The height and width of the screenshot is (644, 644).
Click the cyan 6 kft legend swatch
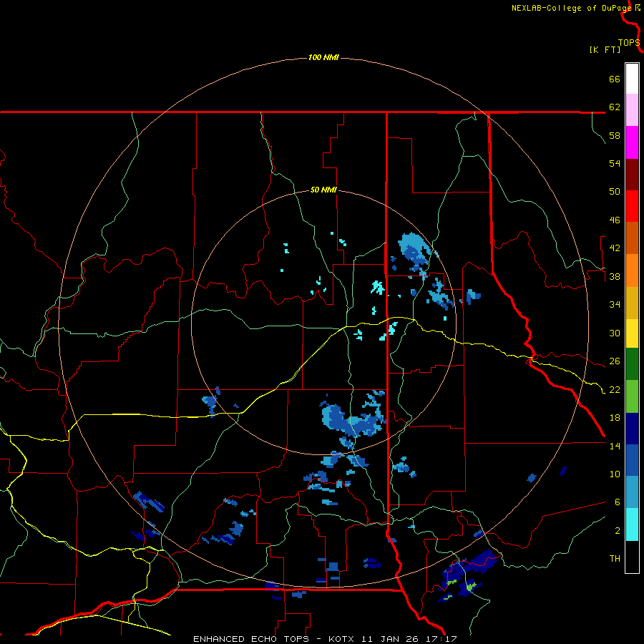(632, 525)
